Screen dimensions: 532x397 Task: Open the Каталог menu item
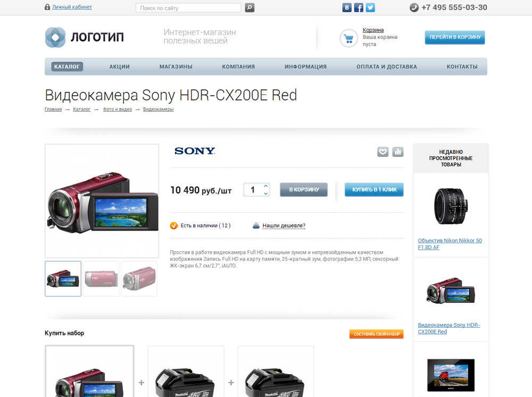coord(67,67)
